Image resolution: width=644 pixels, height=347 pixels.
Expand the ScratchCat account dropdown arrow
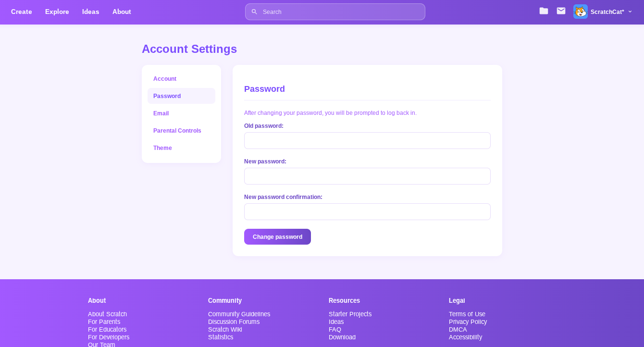pyautogui.click(x=630, y=12)
